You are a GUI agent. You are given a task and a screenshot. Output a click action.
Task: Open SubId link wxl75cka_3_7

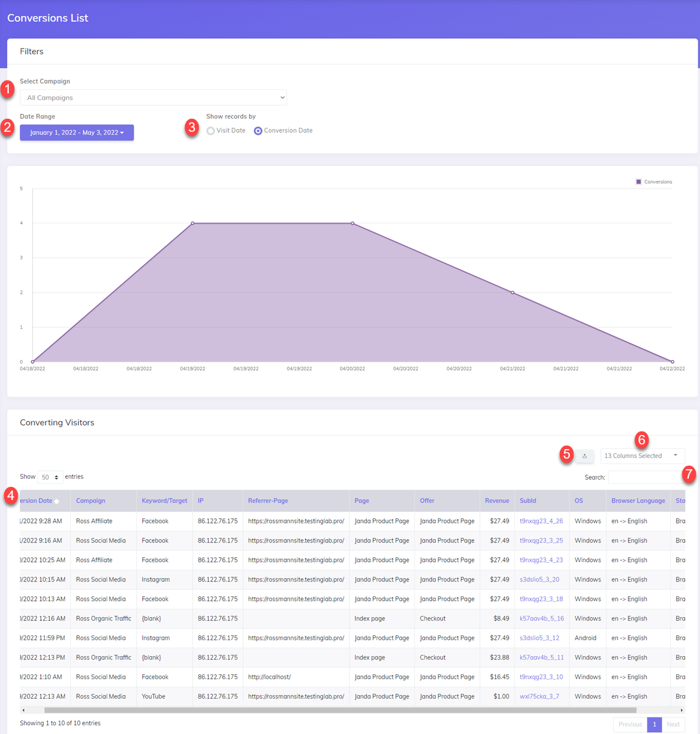(539, 697)
